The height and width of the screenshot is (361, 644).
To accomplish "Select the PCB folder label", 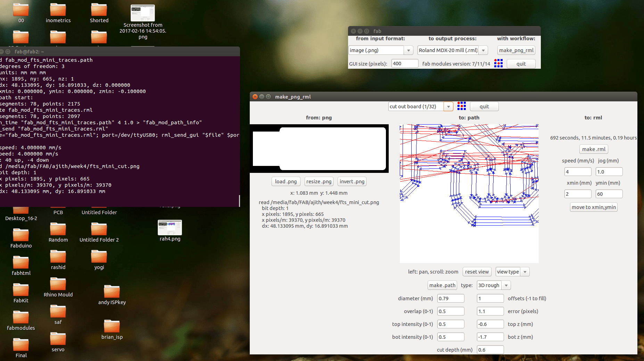I will click(x=58, y=212).
